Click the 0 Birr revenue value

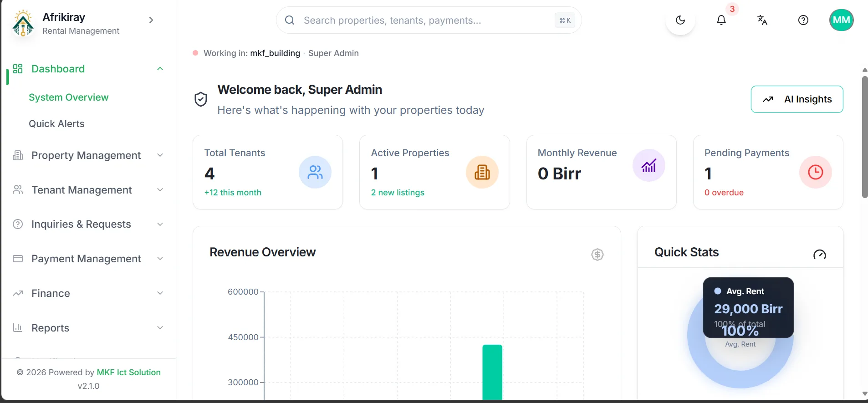click(559, 173)
